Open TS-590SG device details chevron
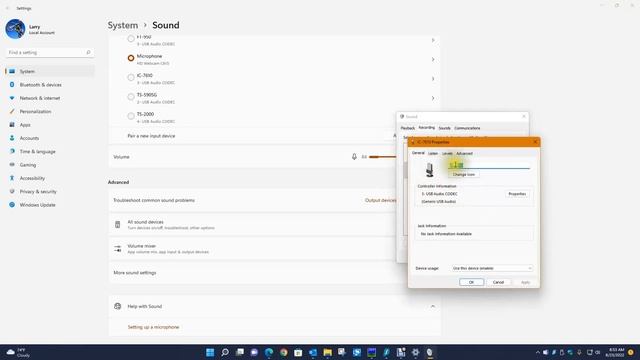Image resolution: width=640 pixels, height=360 pixels. (433, 98)
